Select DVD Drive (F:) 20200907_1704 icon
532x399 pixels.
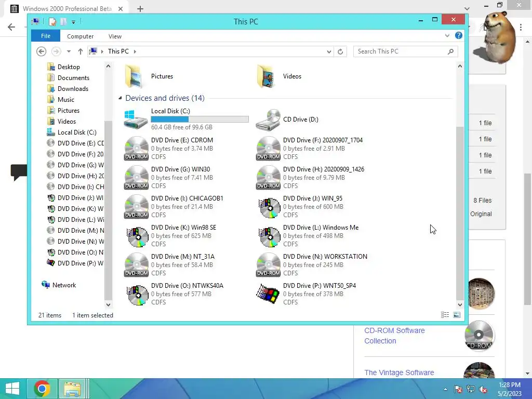coord(268,148)
